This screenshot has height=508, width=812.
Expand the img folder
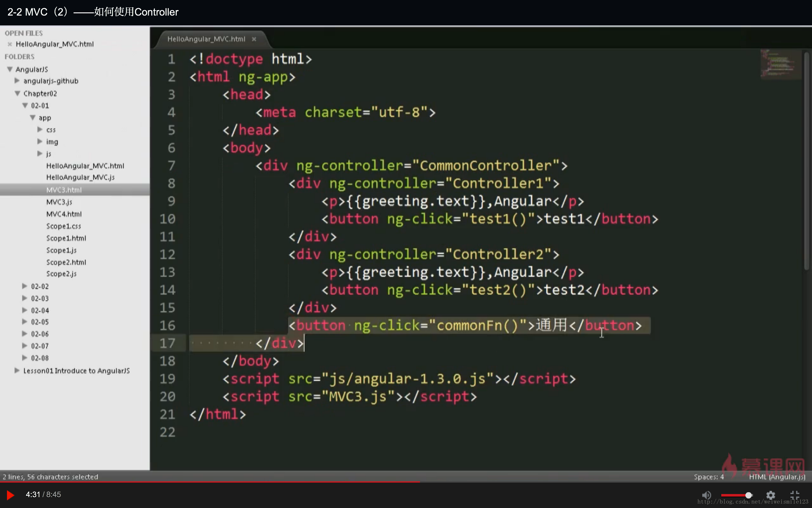click(x=40, y=142)
